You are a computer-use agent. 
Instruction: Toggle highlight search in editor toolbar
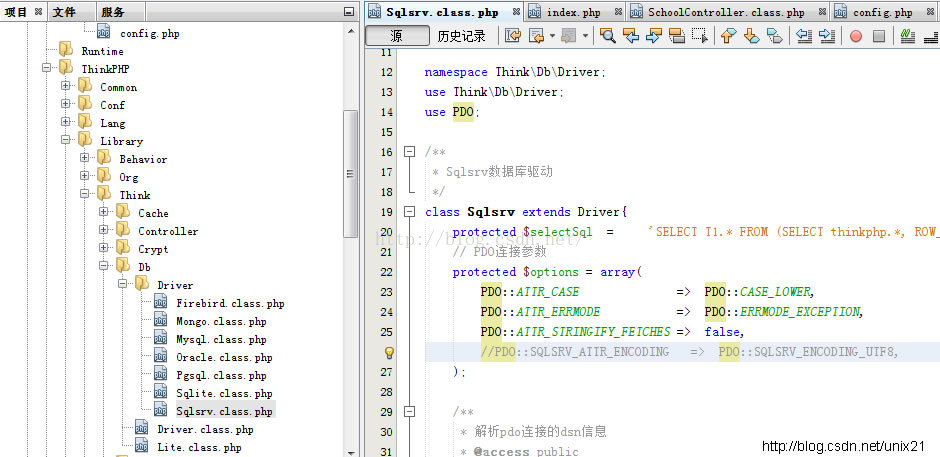coord(677,36)
